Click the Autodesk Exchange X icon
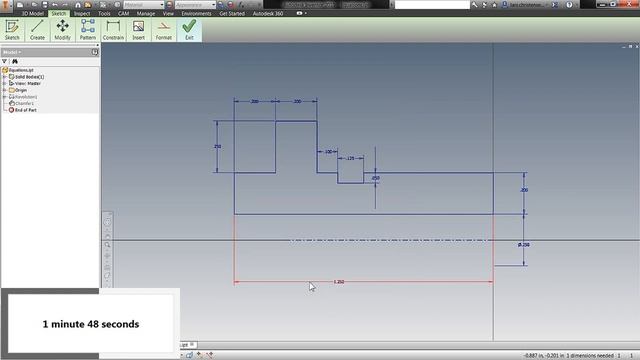The width and height of the screenshot is (640, 360). click(x=555, y=5)
